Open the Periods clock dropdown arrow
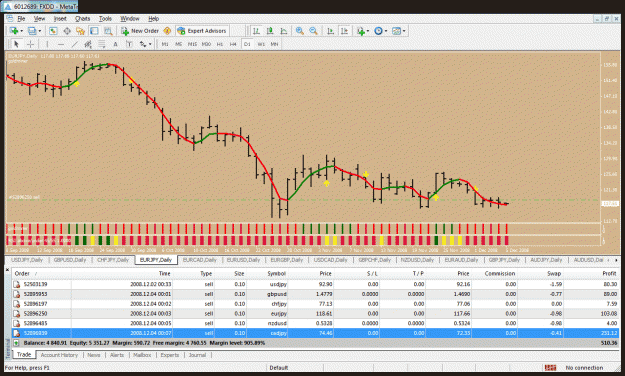625x376 pixels. tap(385, 31)
